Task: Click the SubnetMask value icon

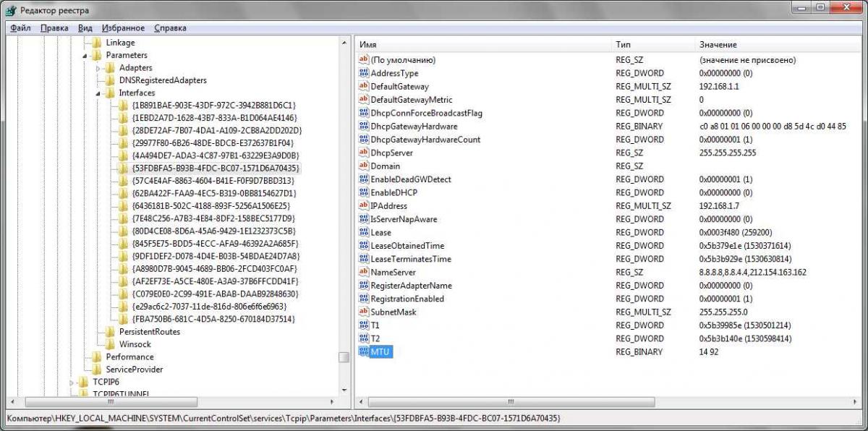Action: point(364,312)
